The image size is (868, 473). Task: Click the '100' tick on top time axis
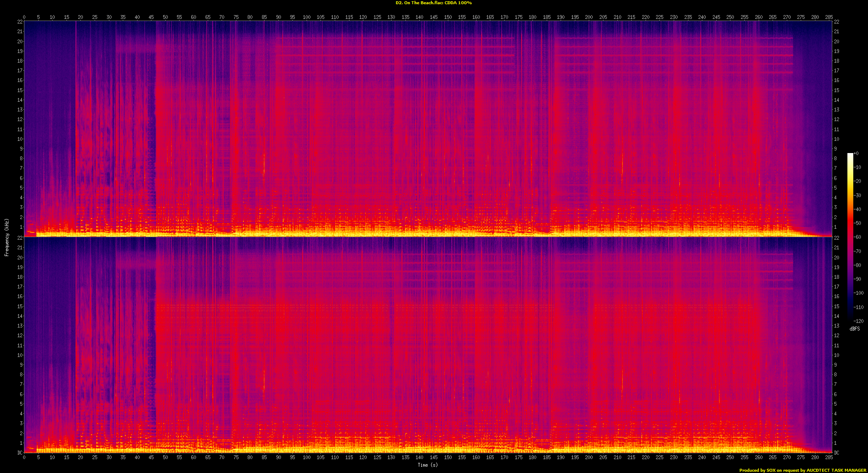tap(307, 17)
